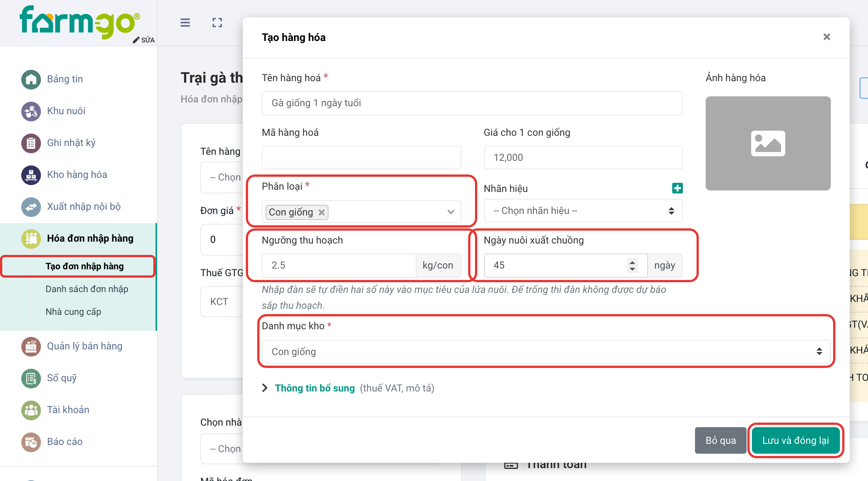The image size is (868, 481).
Task: Click the Kho hàng hóa warehouse icon
Action: pos(31,175)
